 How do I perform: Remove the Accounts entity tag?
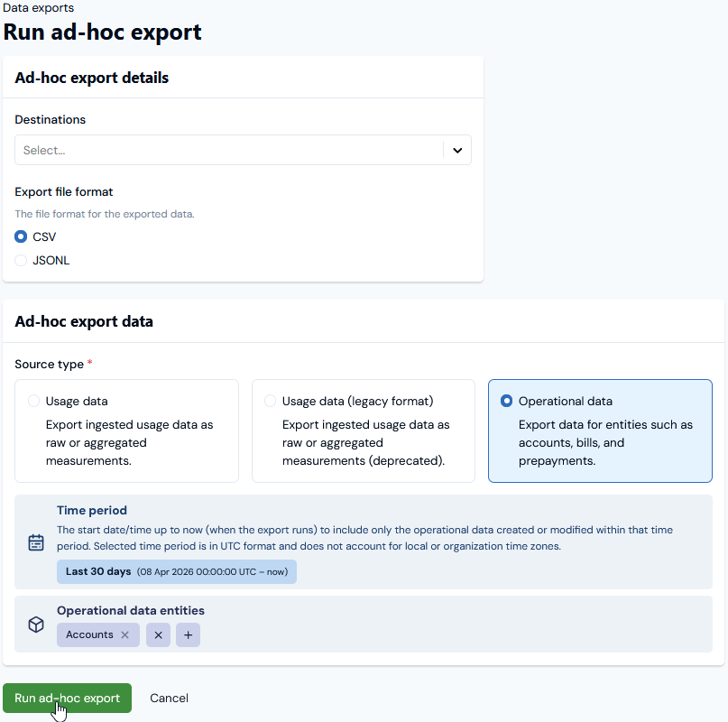click(x=124, y=634)
